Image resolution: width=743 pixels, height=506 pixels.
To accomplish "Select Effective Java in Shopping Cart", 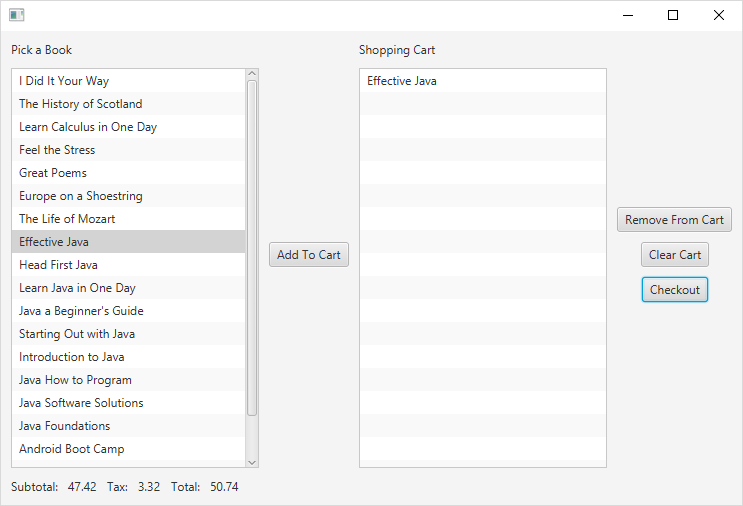I will tap(483, 81).
